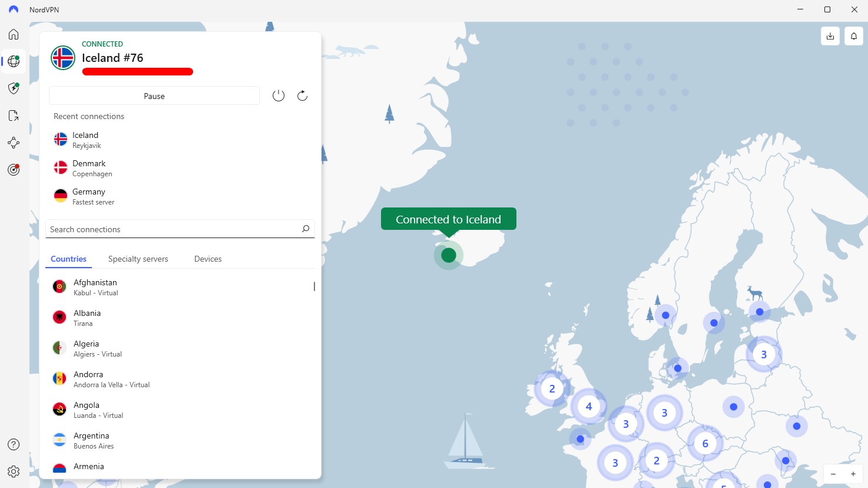The width and height of the screenshot is (868, 488).
Task: Select Denmark Copenhagen recent connection
Action: click(180, 168)
